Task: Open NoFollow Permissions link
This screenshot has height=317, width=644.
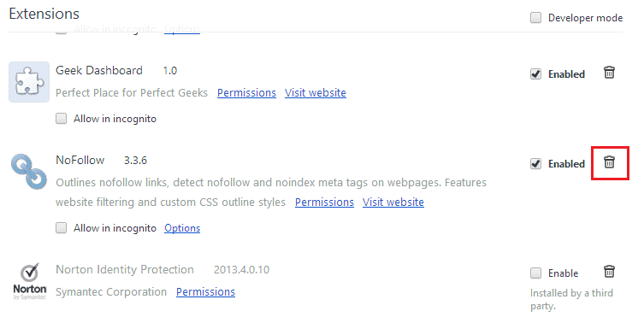Action: click(324, 203)
